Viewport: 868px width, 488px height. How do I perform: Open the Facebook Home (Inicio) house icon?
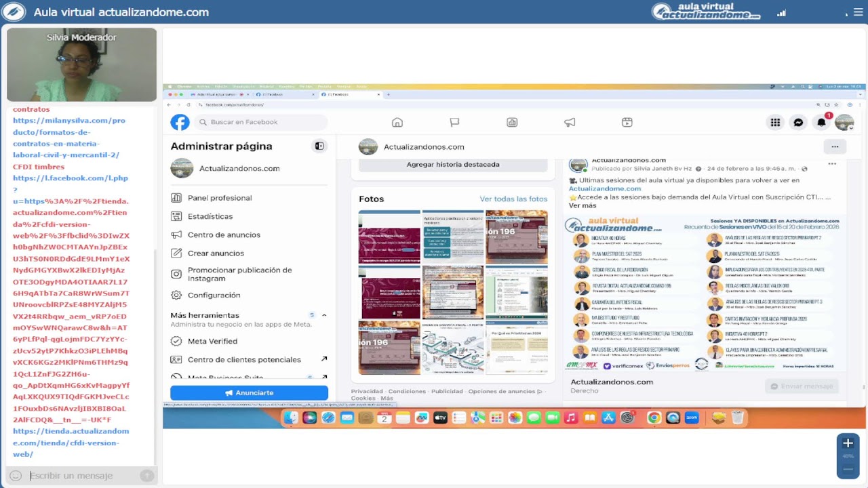tap(397, 122)
